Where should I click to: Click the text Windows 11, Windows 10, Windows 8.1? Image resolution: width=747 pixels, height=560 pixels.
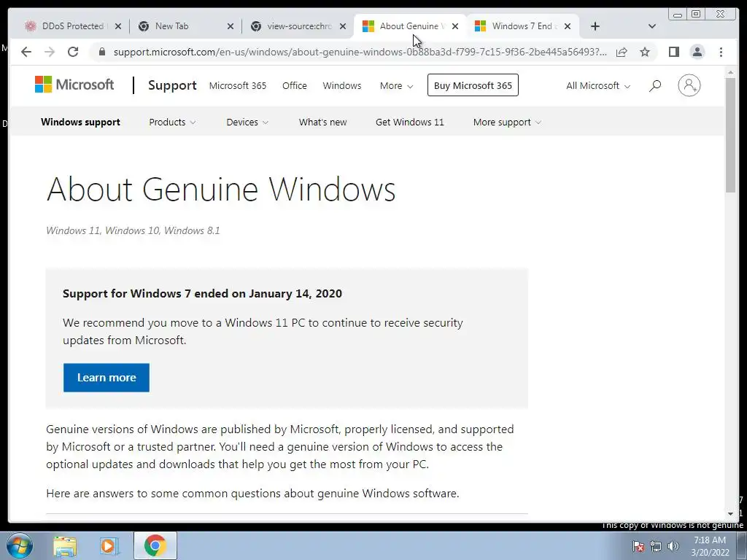point(133,230)
